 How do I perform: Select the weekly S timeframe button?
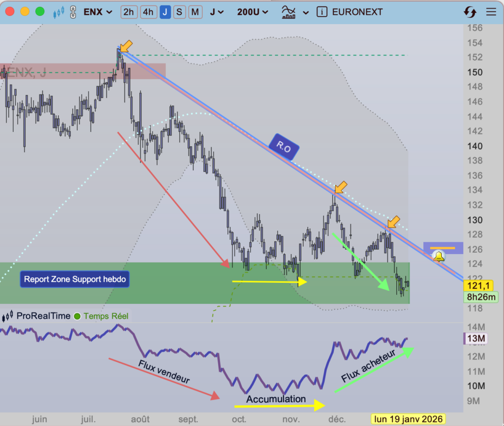[x=180, y=12]
